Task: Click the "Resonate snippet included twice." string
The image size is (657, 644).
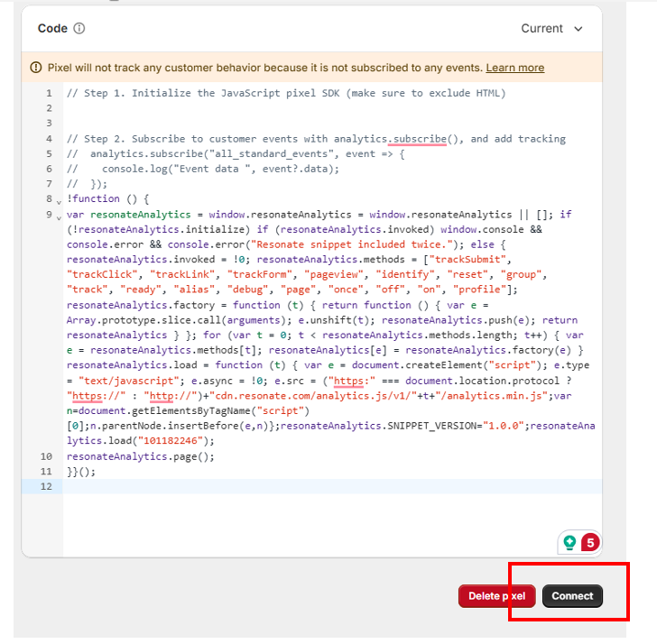Action: click(x=351, y=244)
